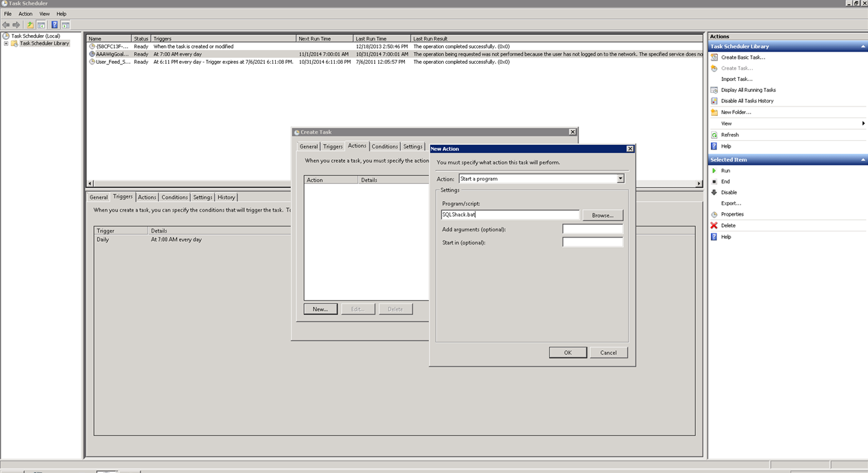Click the Name column header in task list

pos(108,38)
